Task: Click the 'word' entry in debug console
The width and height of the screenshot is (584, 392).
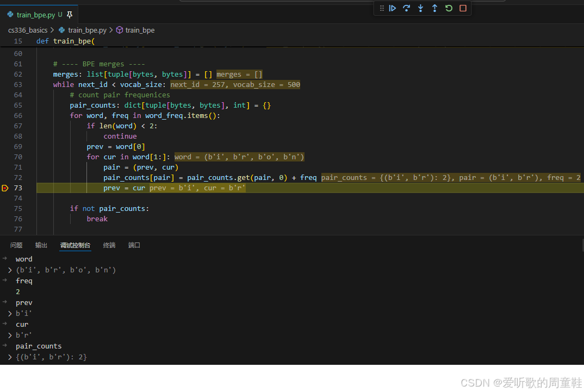Action: coord(24,259)
